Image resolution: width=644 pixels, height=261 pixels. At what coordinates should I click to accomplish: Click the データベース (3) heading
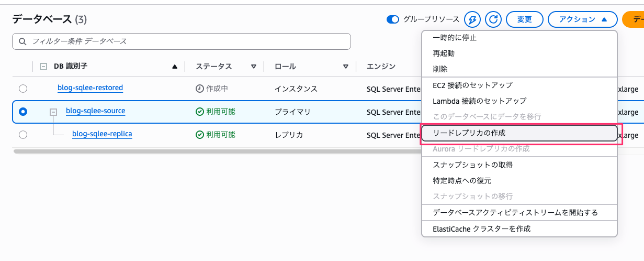(49, 19)
